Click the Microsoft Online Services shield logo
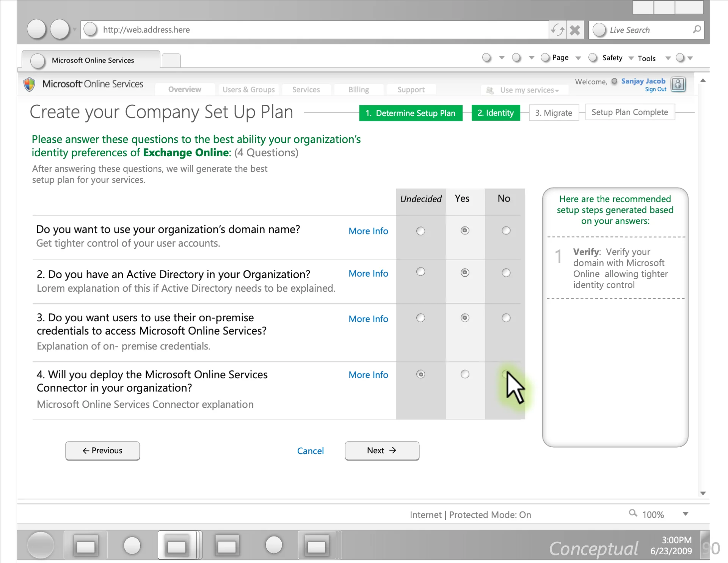This screenshot has height=563, width=728. 30,84
